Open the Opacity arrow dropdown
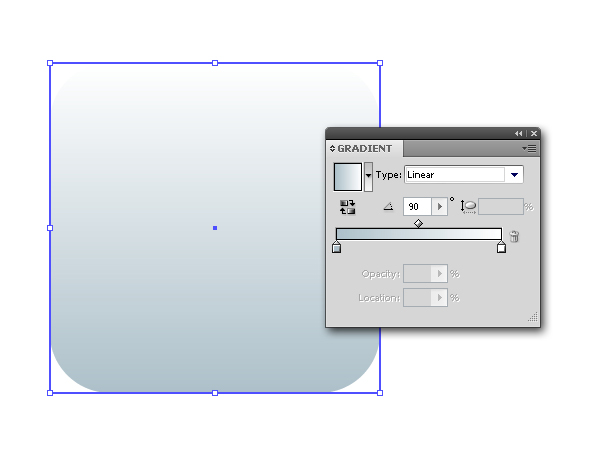 point(440,274)
